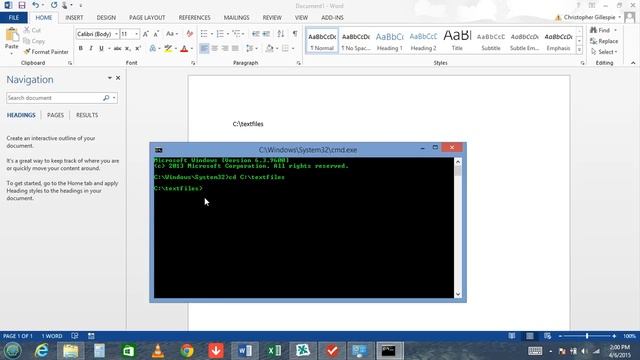Screen dimensions: 640x360
Task: Open line spacing options
Action: [x=251, y=49]
